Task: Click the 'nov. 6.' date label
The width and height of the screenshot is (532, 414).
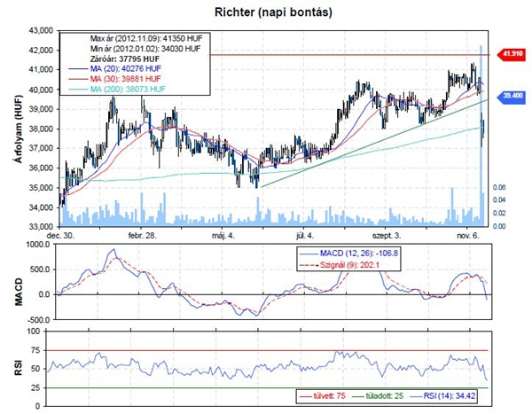Action: point(468,236)
